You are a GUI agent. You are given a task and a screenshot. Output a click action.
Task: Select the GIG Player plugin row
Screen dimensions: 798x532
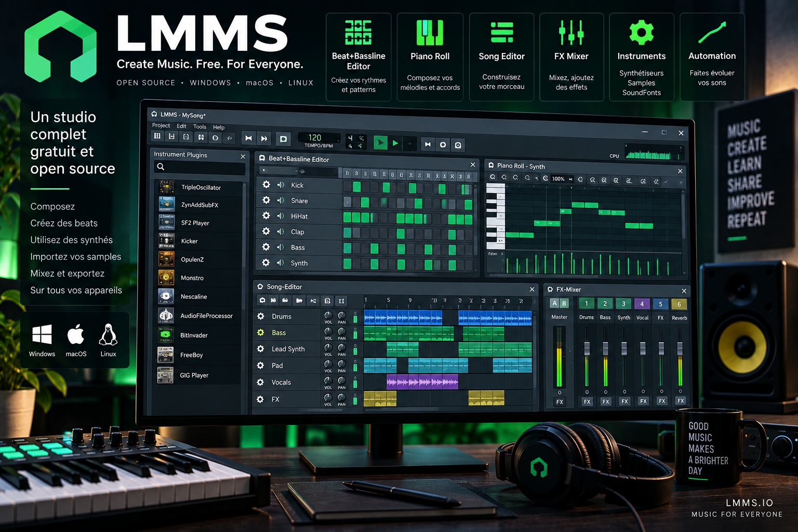click(199, 375)
